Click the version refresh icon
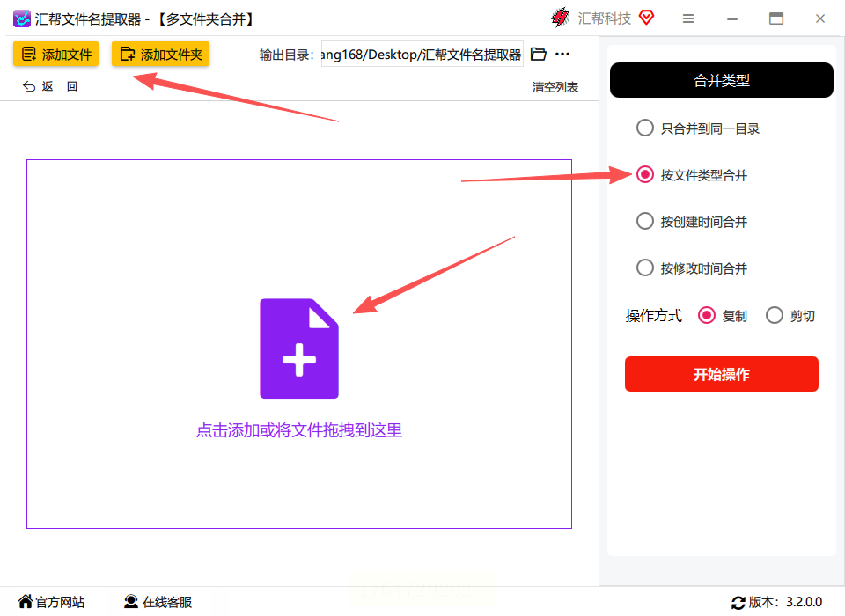Viewport: 845px width, 616px height. click(738, 603)
